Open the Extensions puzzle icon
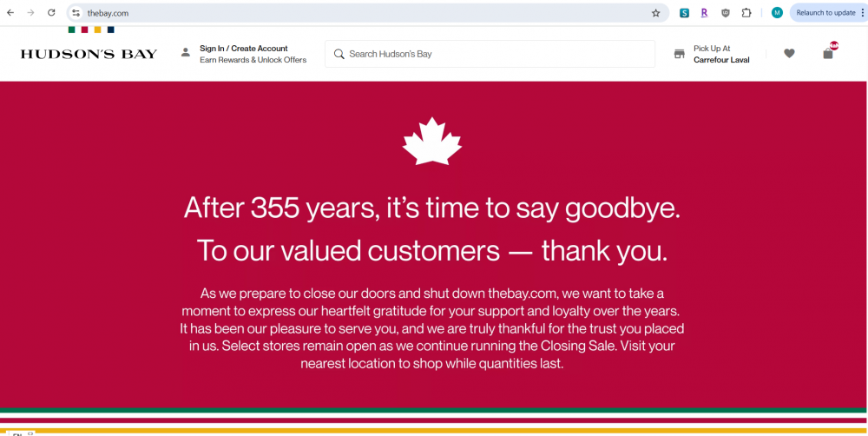This screenshot has width=868, height=436. [746, 13]
